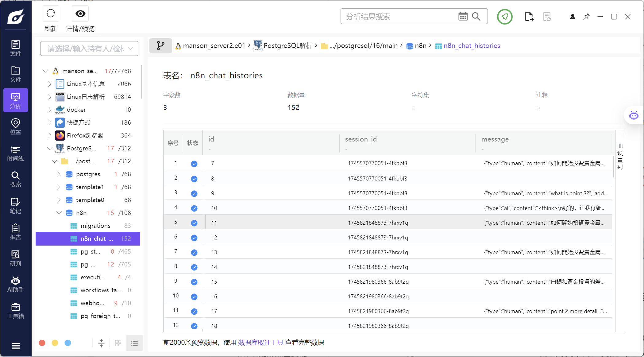The image size is (644, 357).
Task: Collapse the n8n database node
Action: 59,213
